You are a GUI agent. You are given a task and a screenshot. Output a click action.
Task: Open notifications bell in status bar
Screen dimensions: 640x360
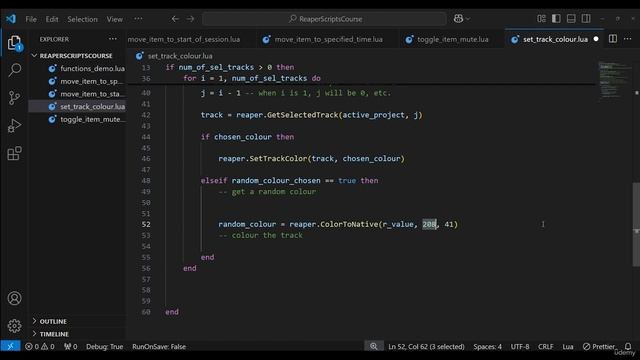(x=628, y=347)
